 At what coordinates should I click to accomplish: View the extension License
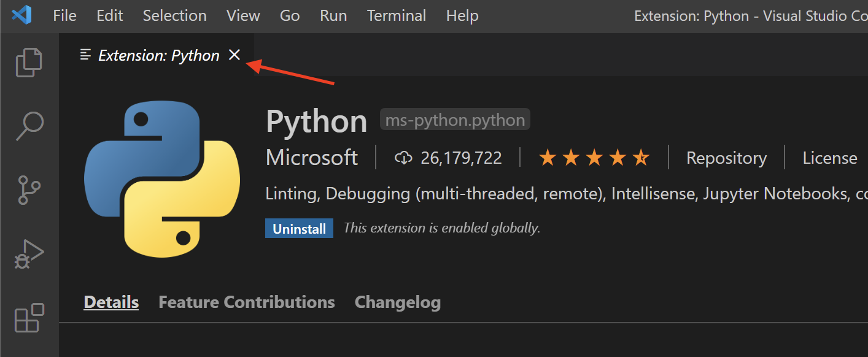tap(829, 158)
